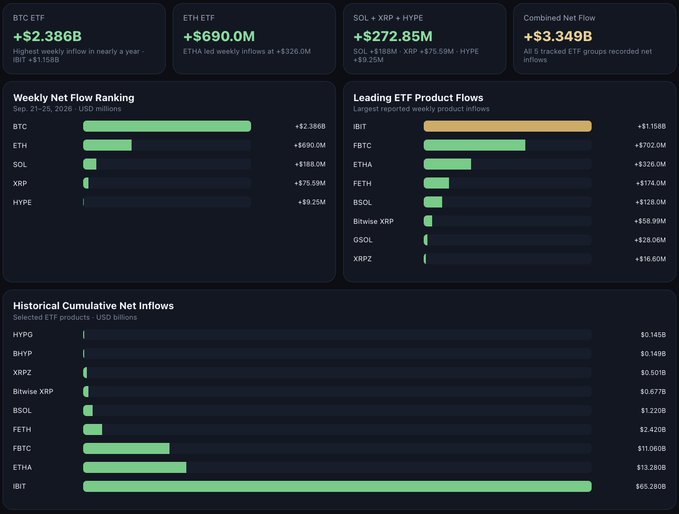Select the "$65.280B" IBIT cumulative value
This screenshot has height=514, width=679.
(x=651, y=487)
